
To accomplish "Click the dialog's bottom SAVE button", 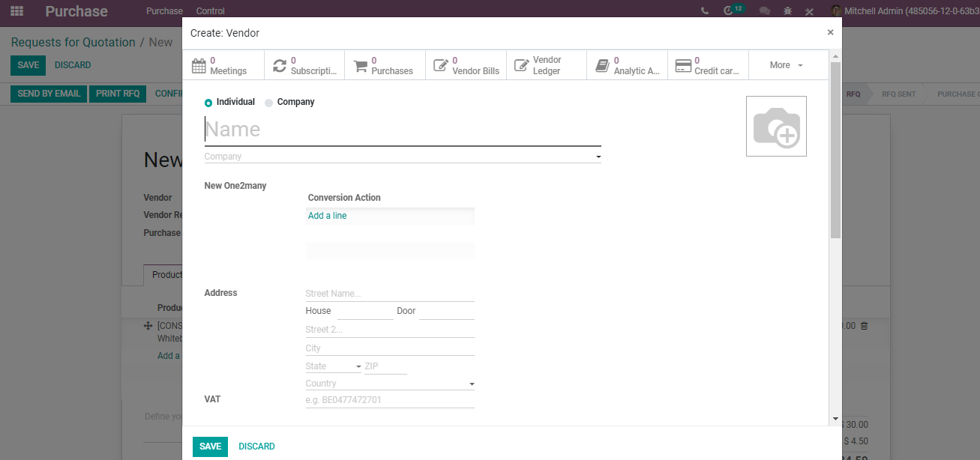I will coord(210,447).
